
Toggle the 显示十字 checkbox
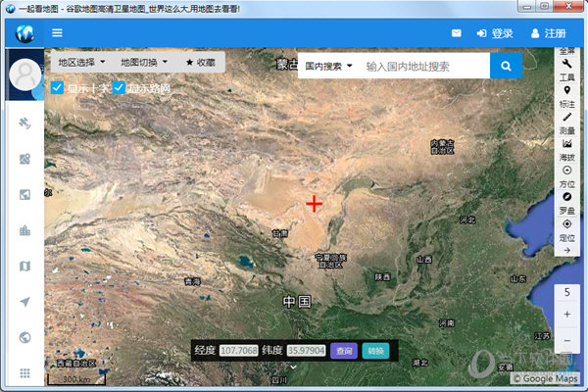pyautogui.click(x=57, y=88)
